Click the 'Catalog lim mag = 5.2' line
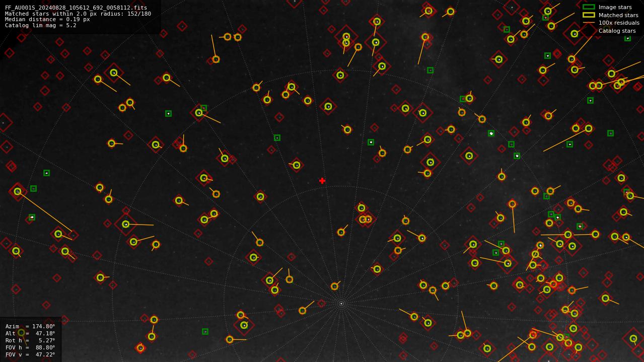The image size is (644, 362). (x=41, y=25)
